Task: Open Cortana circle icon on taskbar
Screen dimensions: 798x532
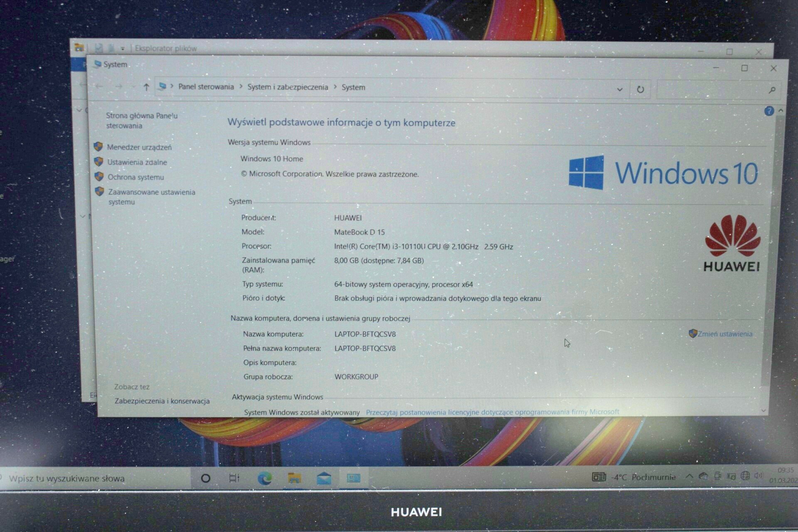Action: point(205,478)
